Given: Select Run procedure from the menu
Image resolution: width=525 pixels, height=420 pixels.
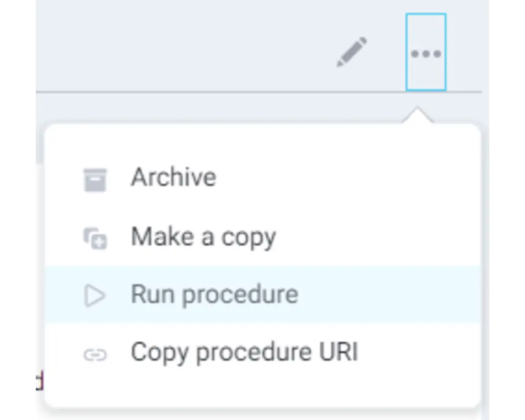Looking at the screenshot, I should [x=263, y=295].
